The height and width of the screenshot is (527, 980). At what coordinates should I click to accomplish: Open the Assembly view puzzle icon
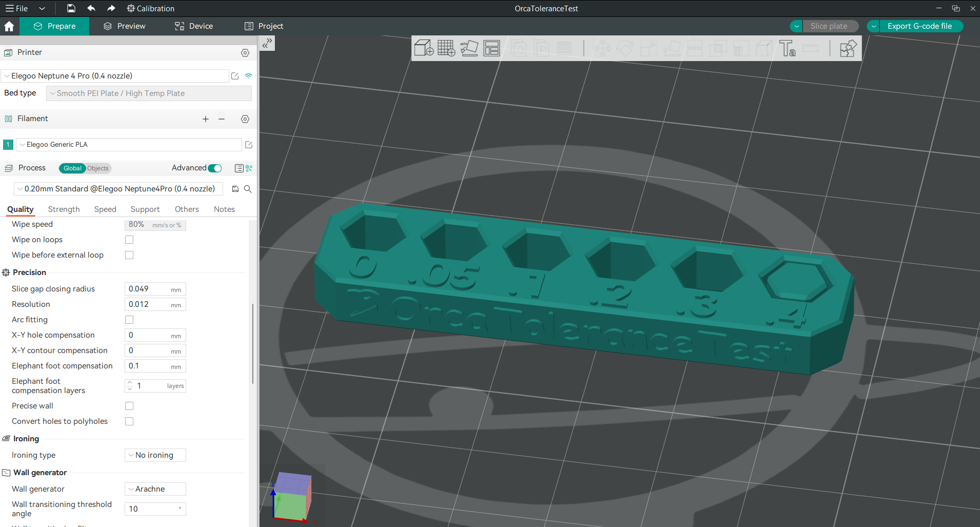click(848, 49)
